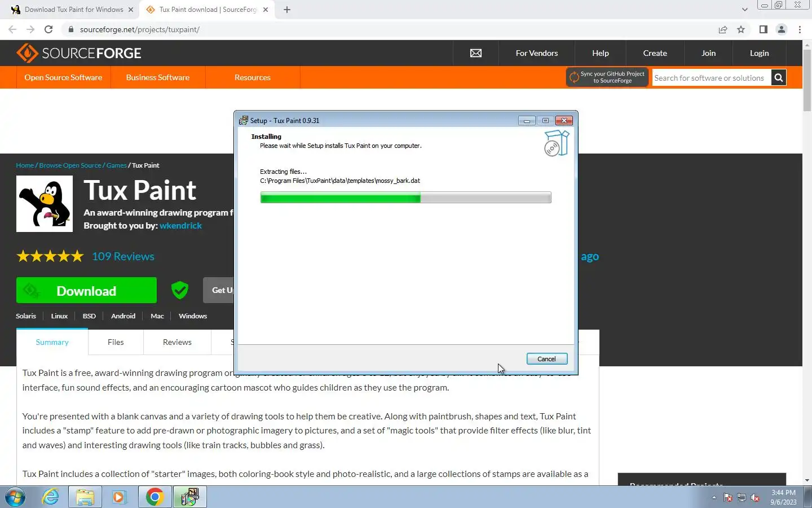
Task: Launch Internet Explorer from taskbar
Action: 51,497
